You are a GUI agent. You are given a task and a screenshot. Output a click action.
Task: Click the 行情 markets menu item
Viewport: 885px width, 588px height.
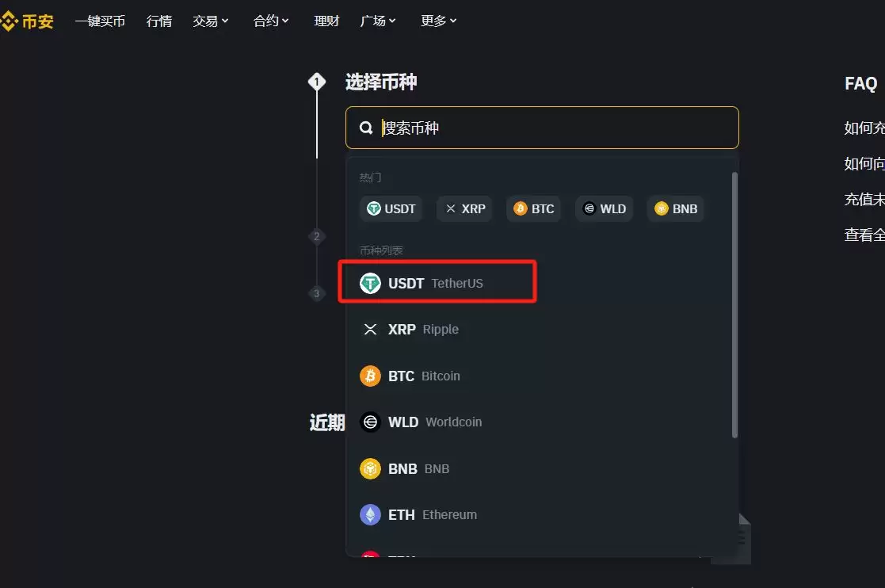pos(158,21)
